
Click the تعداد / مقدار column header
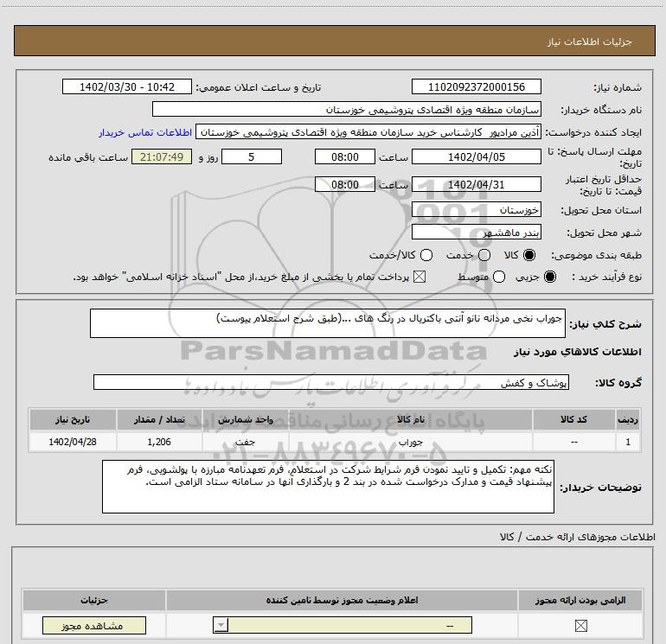(x=159, y=420)
